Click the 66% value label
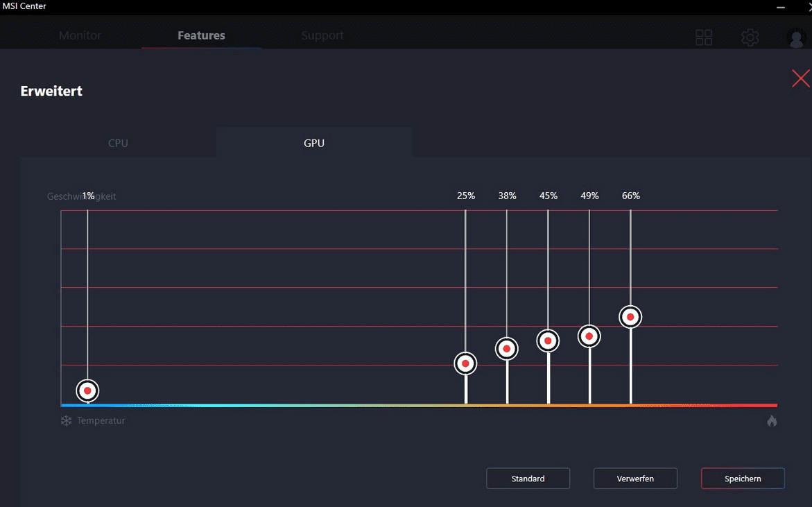The height and width of the screenshot is (507, 812). point(631,196)
